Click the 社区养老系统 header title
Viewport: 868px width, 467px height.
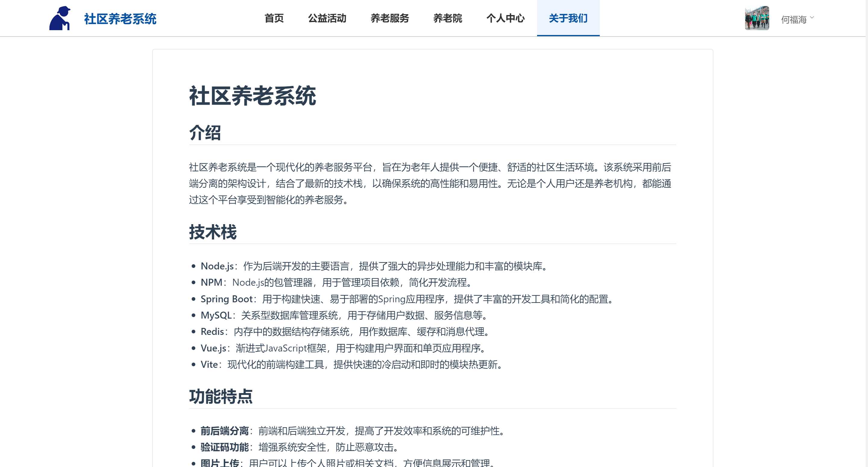[120, 19]
